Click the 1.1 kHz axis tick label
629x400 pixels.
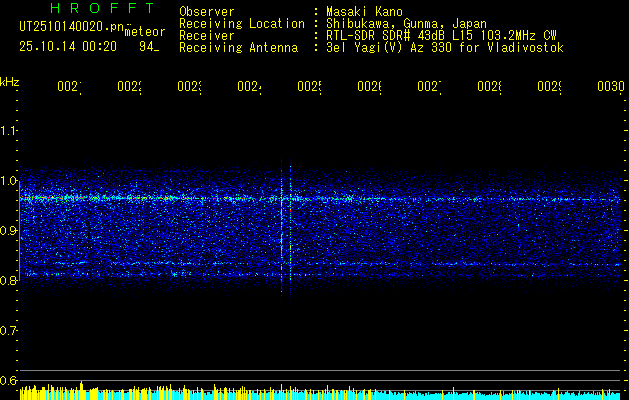pos(8,130)
